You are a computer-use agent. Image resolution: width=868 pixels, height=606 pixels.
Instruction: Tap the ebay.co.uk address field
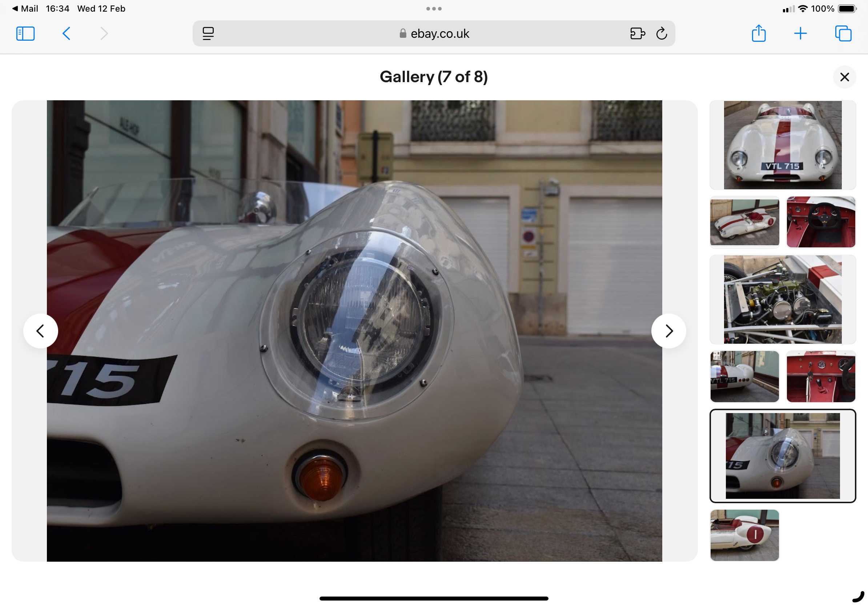(x=435, y=34)
